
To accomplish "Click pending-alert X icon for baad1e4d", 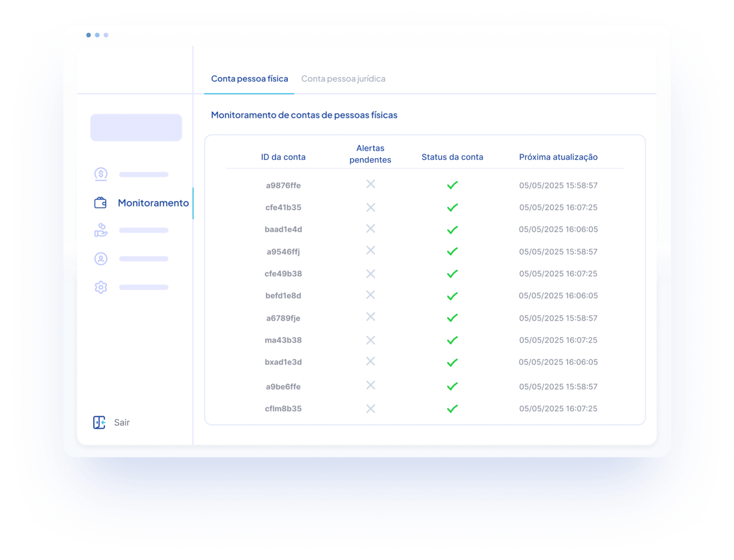I will pos(370,228).
